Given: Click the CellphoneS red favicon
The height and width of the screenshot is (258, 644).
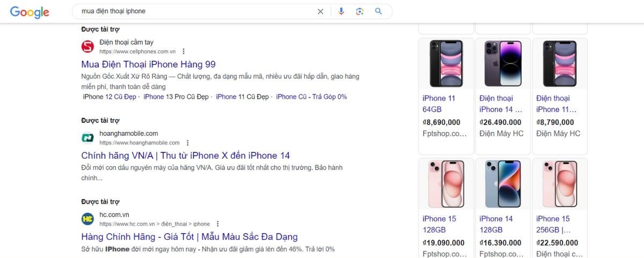Looking at the screenshot, I should (x=87, y=47).
